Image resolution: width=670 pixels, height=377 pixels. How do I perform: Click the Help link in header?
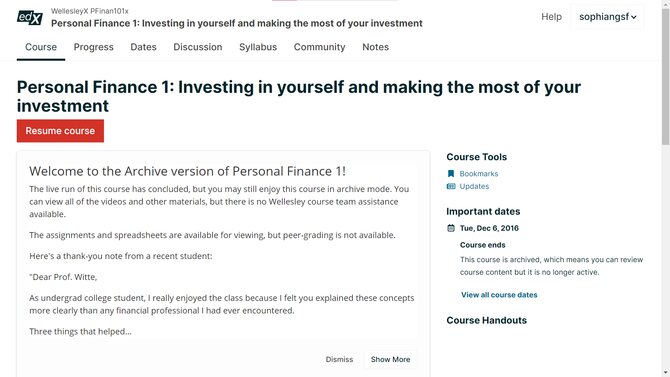pos(552,17)
